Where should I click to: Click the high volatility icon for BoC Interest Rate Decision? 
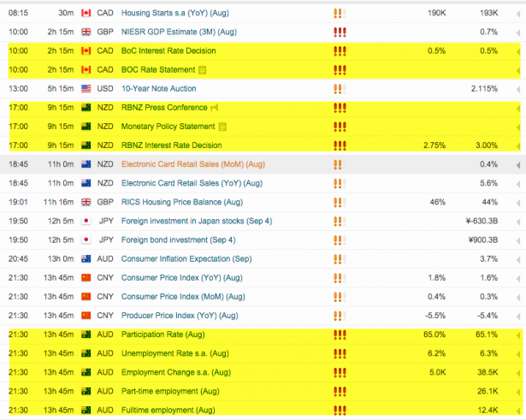click(340, 51)
